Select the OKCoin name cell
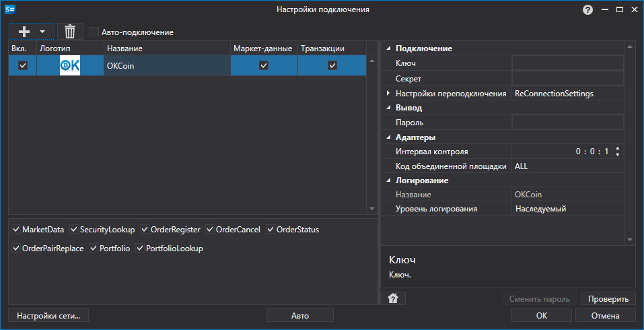 click(x=167, y=65)
